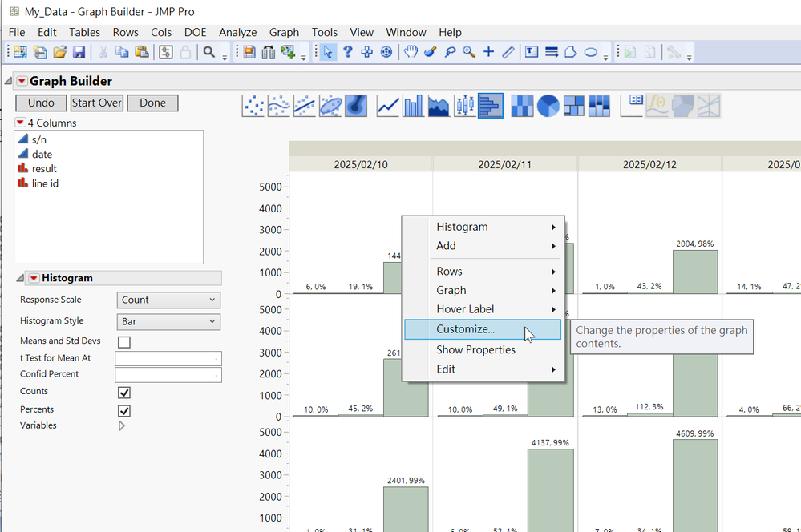Open the Histogram Style Bar dropdown
The width and height of the screenshot is (801, 532).
coord(168,321)
